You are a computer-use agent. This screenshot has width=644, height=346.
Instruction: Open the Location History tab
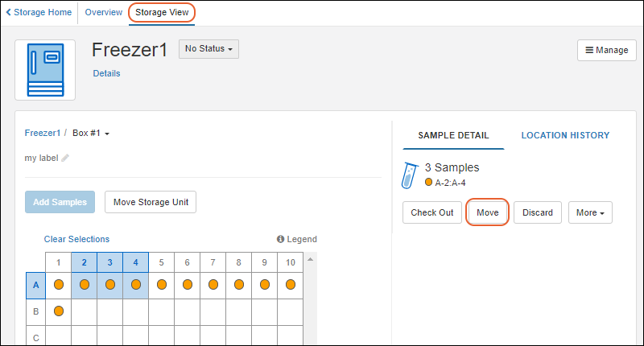(565, 135)
